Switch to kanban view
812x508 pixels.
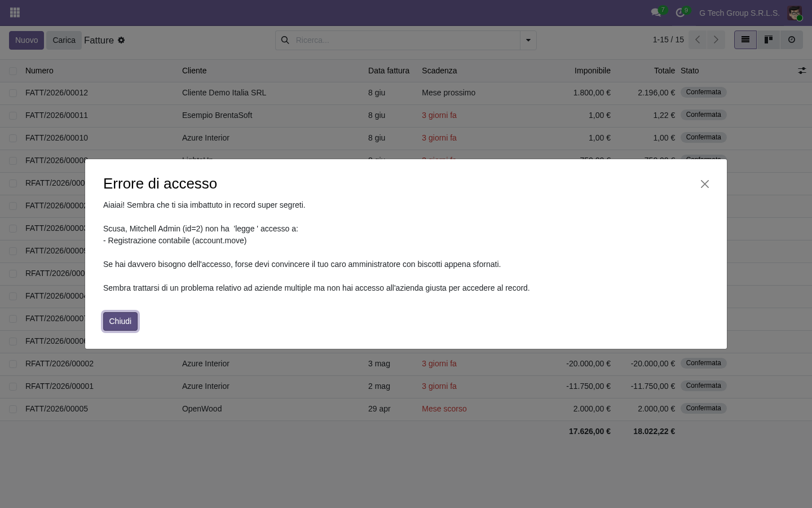pyautogui.click(x=769, y=40)
